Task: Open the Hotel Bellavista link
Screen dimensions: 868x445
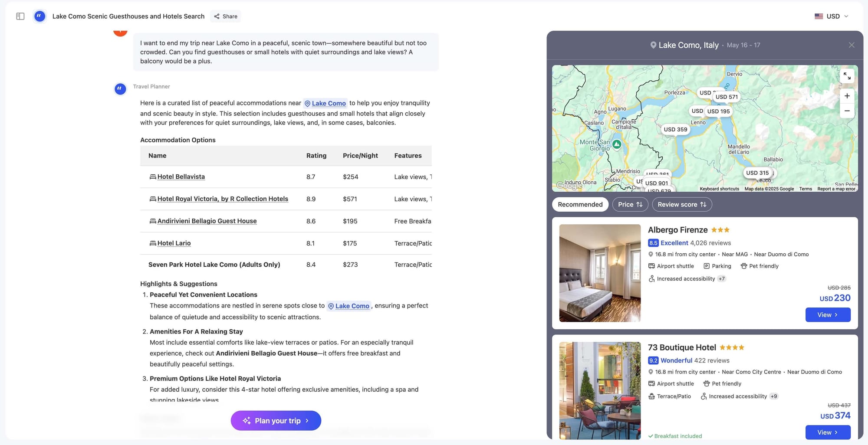Action: tap(181, 177)
